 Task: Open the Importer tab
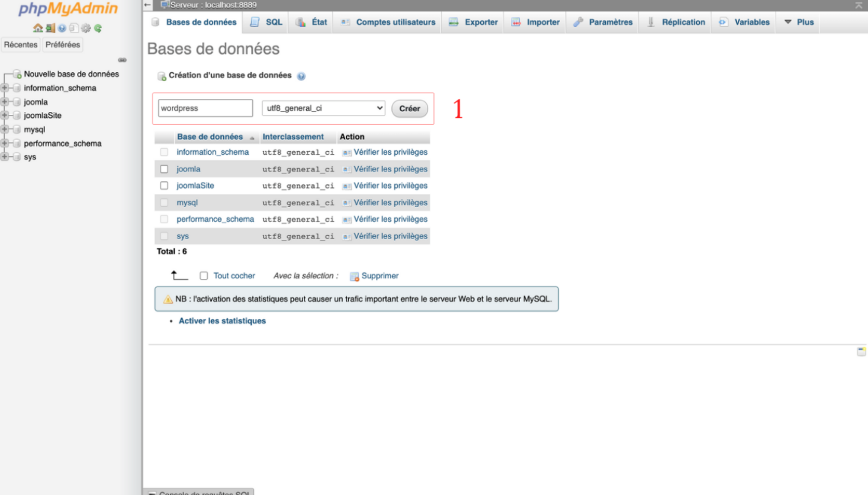coord(535,22)
